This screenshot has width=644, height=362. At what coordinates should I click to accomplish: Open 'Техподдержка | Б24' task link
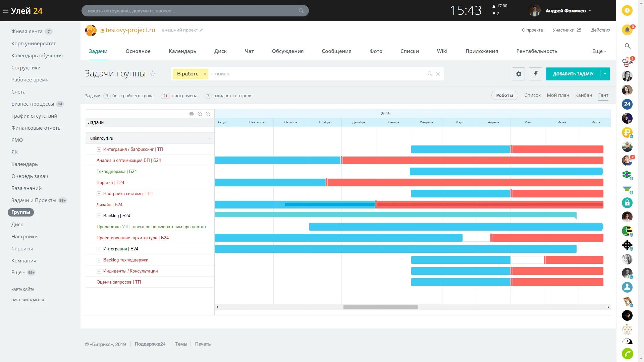click(x=116, y=172)
